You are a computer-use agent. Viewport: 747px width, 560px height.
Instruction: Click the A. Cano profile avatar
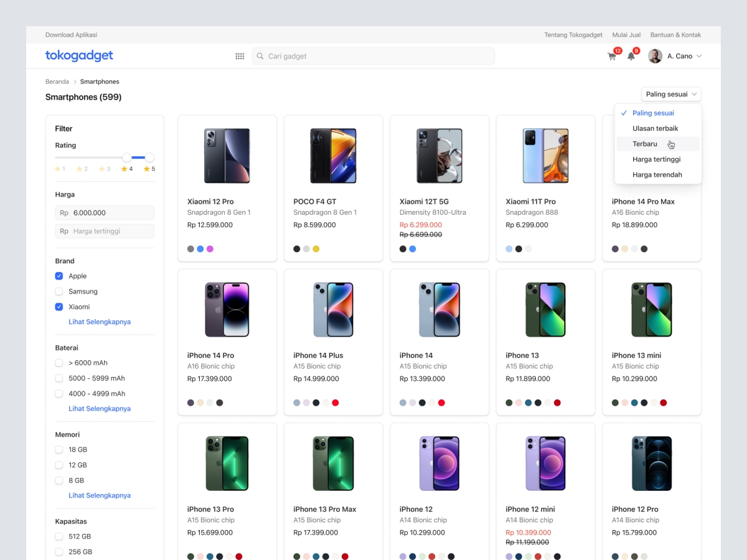(655, 56)
